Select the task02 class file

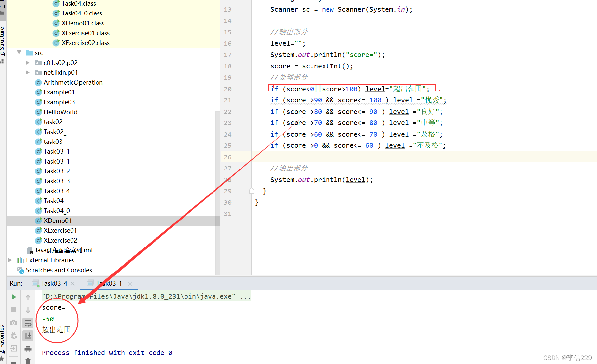click(x=53, y=122)
